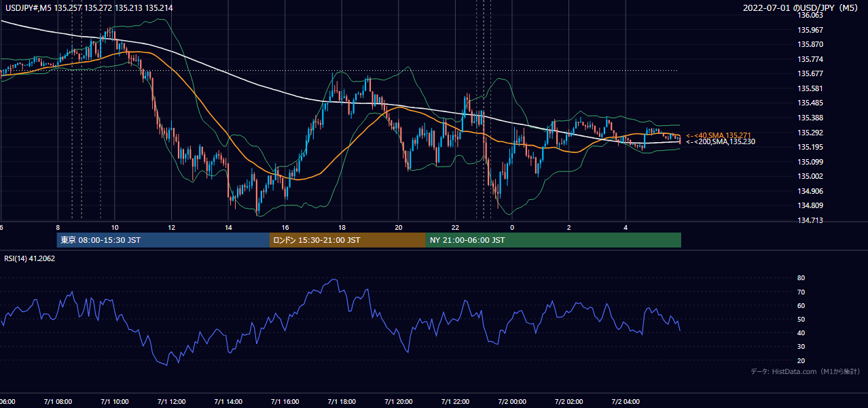Click the RSI 20 level label
Viewport: 868px width, 408px height.
coord(801,360)
